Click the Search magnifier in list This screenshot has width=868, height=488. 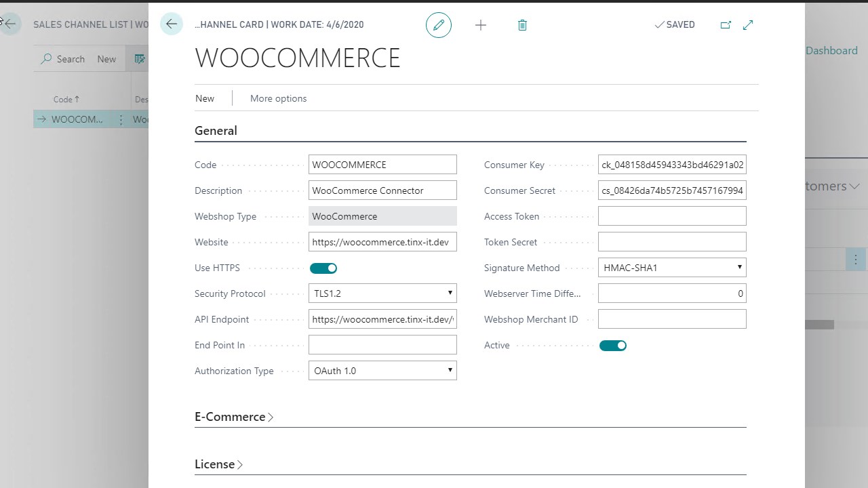(47, 59)
